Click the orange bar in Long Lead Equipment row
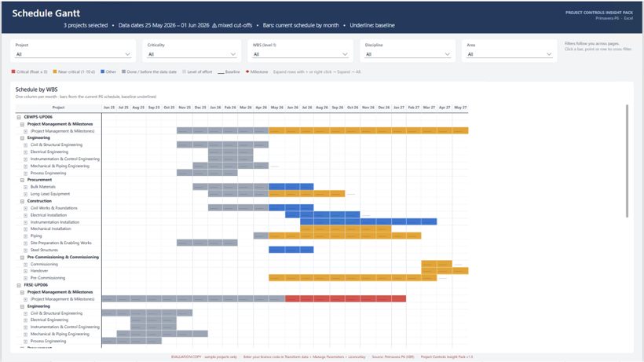Screen dimensions: 644x362 coord(307,194)
